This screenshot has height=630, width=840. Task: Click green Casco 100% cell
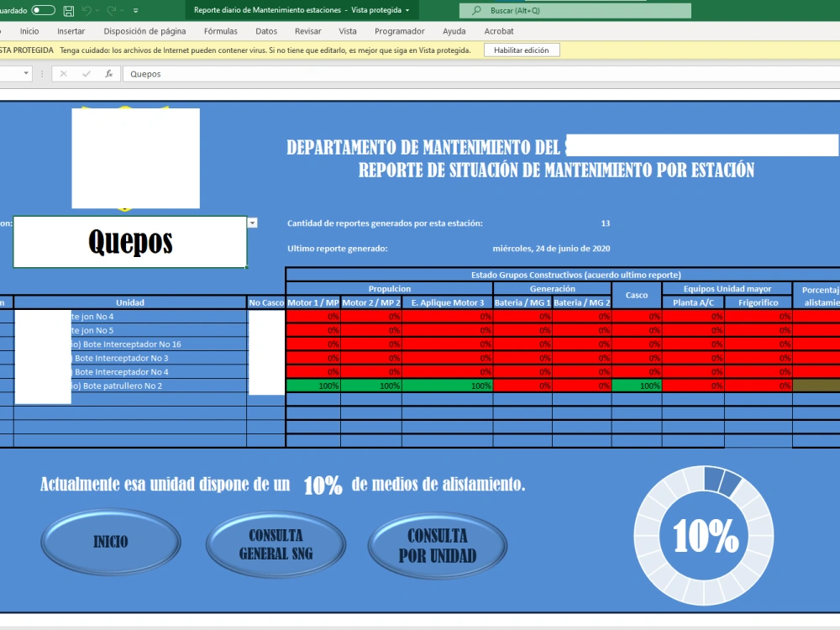[637, 386]
